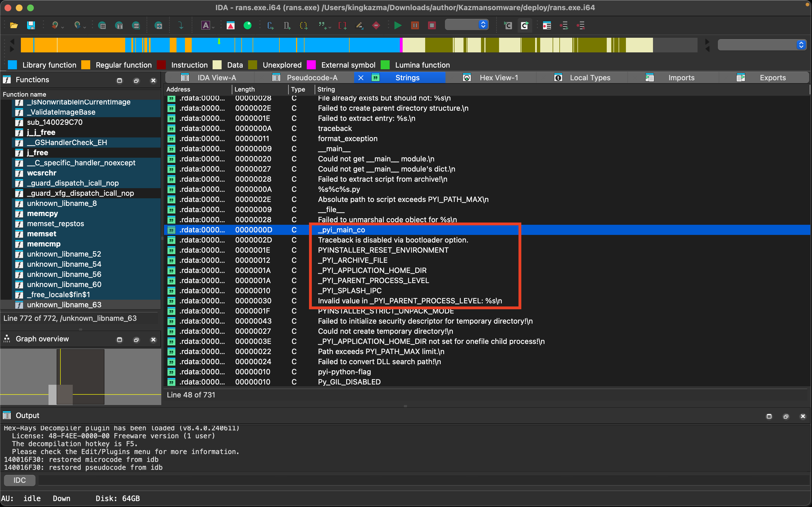Start the debugger with green play button
Viewport: 812px width, 507px height.
coord(398,25)
